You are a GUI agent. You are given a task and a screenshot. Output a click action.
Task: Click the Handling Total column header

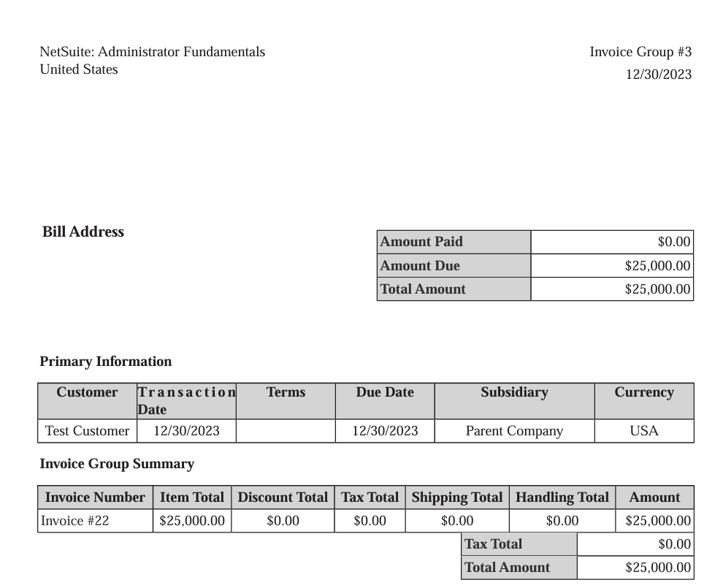pyautogui.click(x=562, y=497)
